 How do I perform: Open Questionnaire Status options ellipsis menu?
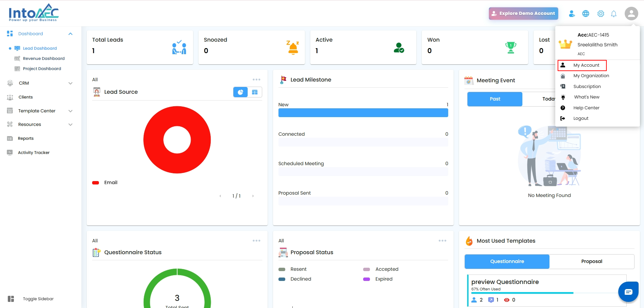pyautogui.click(x=256, y=241)
